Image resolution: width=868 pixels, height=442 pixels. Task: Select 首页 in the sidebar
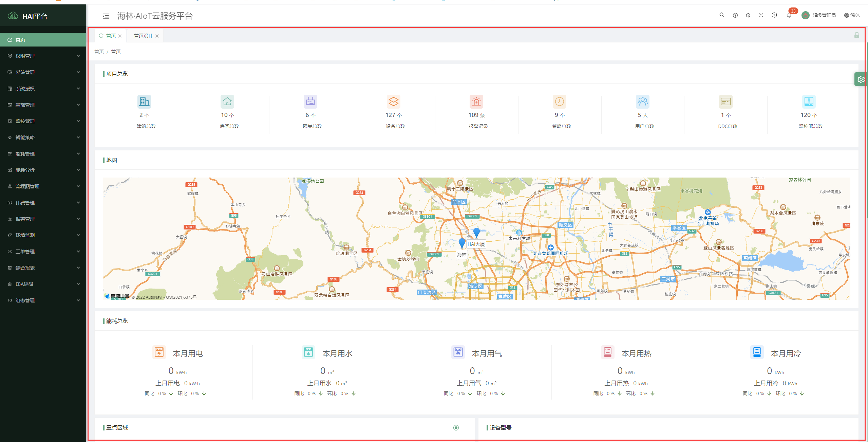(43, 40)
